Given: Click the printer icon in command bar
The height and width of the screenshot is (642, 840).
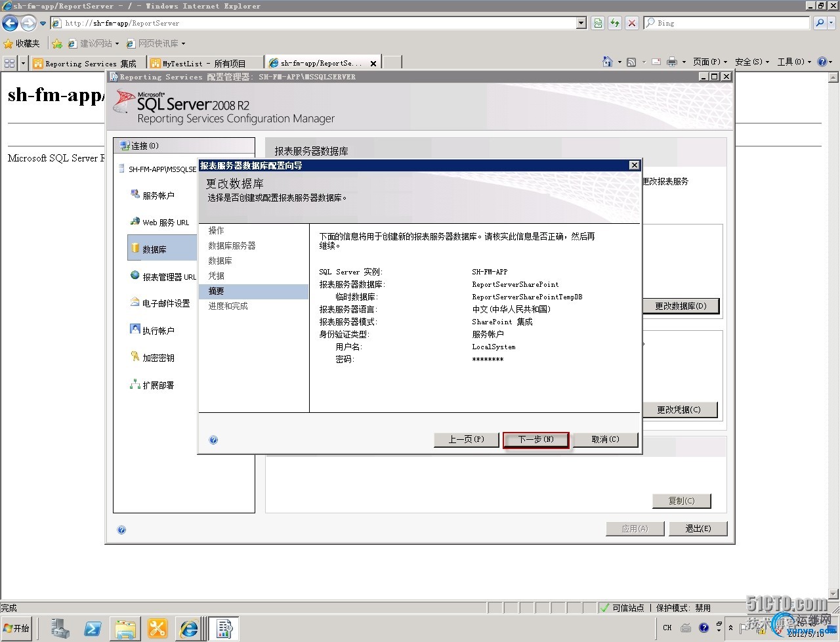Looking at the screenshot, I should (x=672, y=62).
